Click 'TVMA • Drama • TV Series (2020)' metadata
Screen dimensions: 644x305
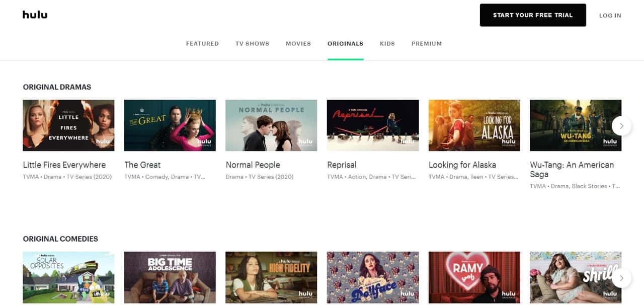coord(67,177)
